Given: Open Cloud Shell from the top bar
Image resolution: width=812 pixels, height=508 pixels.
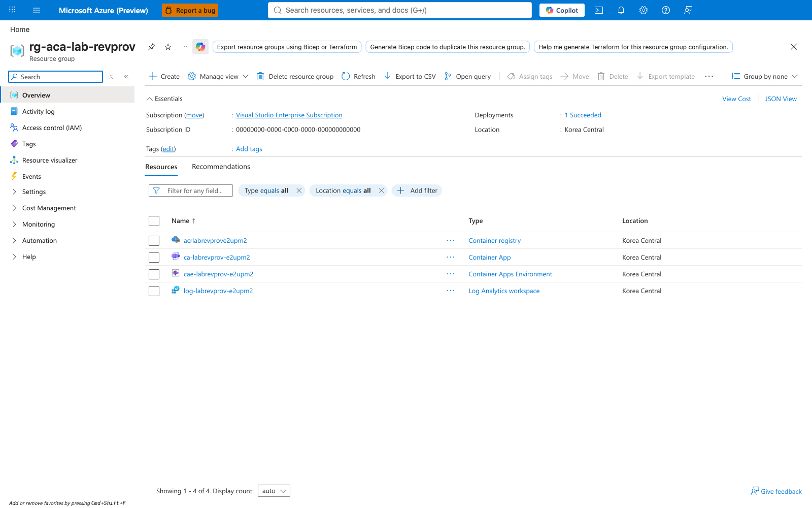Looking at the screenshot, I should (x=599, y=10).
